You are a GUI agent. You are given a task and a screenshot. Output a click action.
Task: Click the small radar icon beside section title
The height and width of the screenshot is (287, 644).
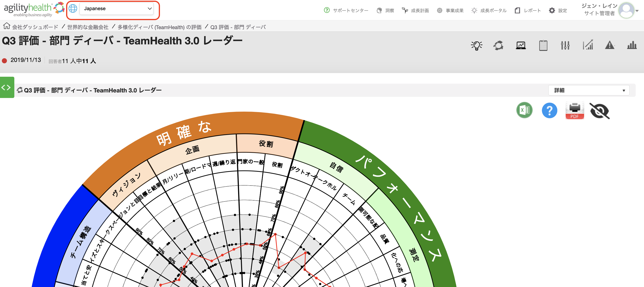point(20,90)
